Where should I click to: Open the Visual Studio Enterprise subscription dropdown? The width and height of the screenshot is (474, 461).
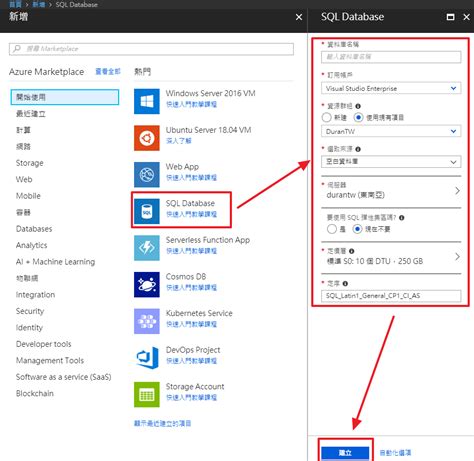391,88
